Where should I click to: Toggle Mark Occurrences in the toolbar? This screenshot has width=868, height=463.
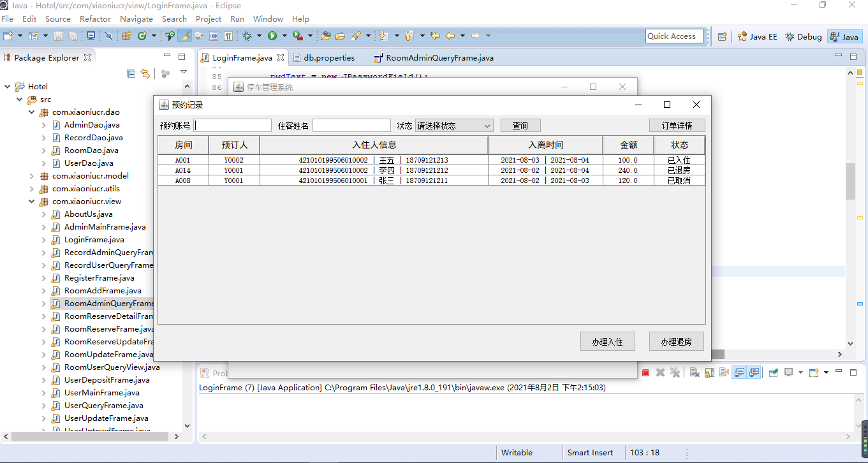(x=184, y=36)
